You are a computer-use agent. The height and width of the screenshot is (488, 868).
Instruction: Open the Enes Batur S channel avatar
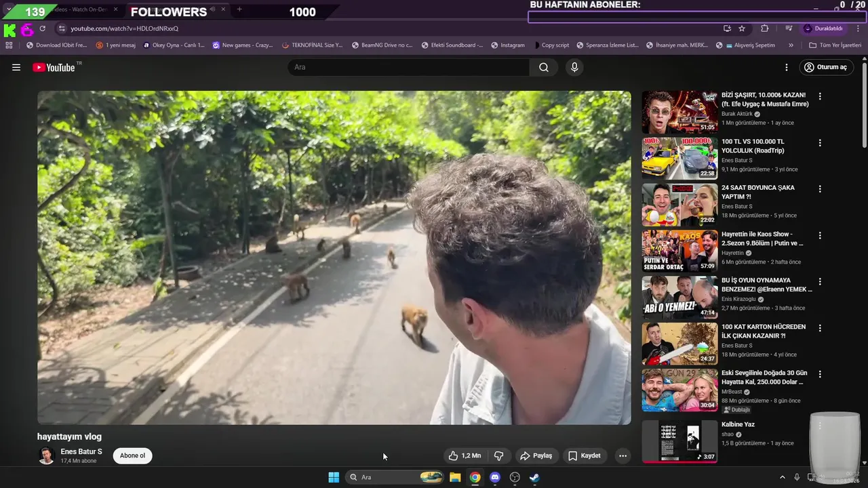46,455
